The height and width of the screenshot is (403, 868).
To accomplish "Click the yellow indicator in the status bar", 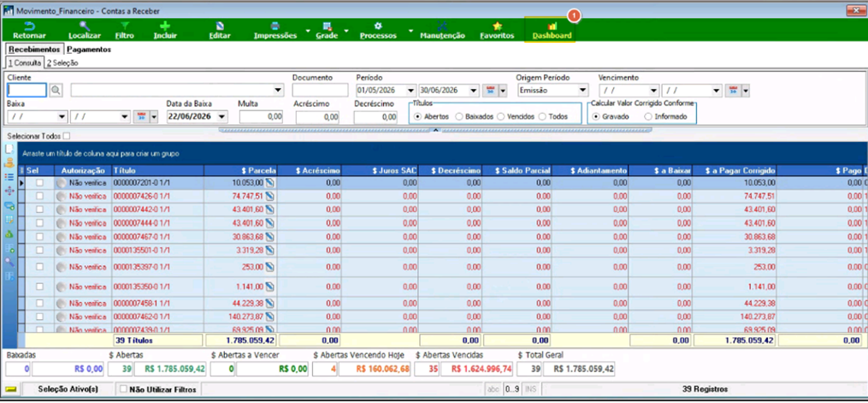I will [x=11, y=389].
